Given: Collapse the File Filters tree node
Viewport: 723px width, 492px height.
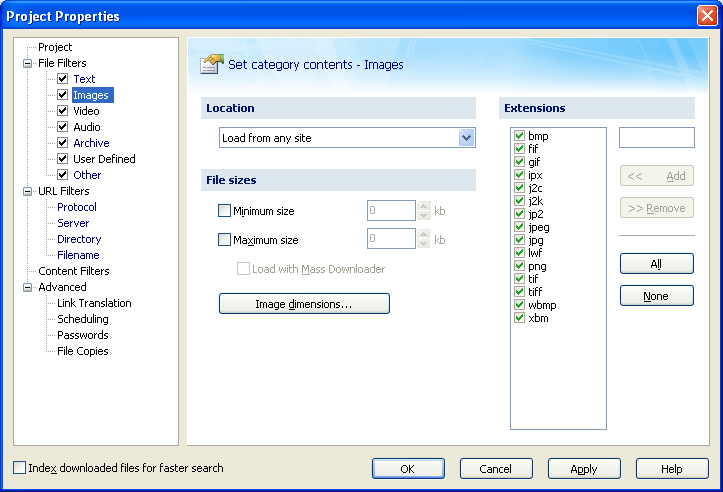Looking at the screenshot, I should click(28, 63).
